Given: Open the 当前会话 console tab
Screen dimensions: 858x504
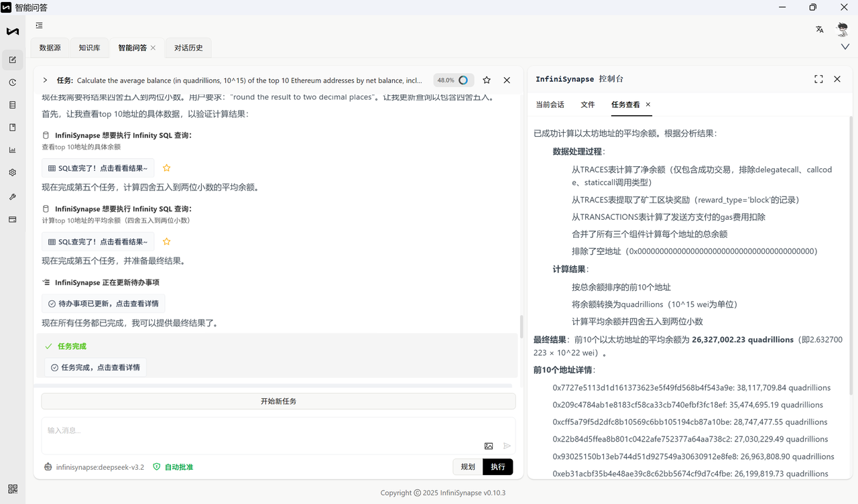Looking at the screenshot, I should [550, 105].
